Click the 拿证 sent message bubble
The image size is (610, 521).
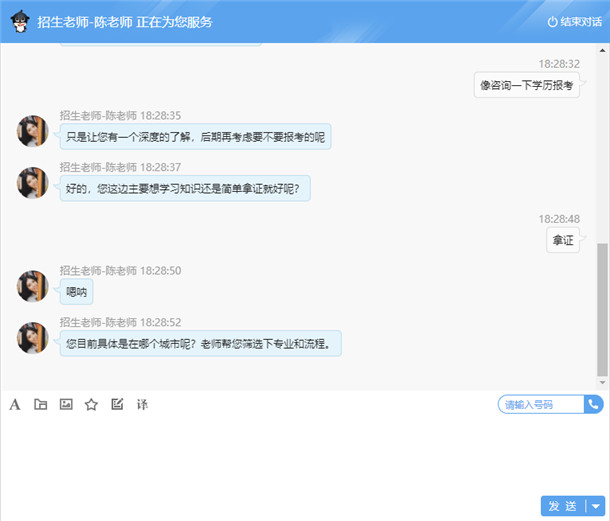[563, 240]
